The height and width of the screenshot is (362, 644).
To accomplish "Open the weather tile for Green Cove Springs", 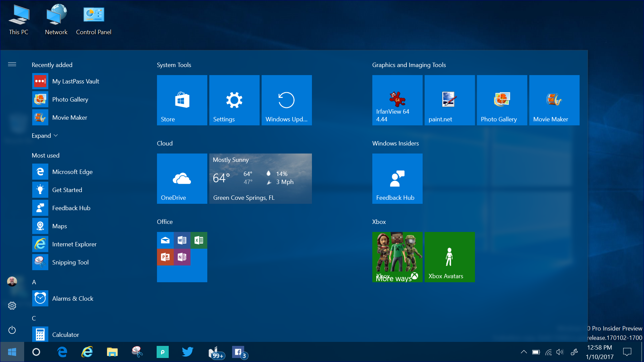I will pos(260,178).
